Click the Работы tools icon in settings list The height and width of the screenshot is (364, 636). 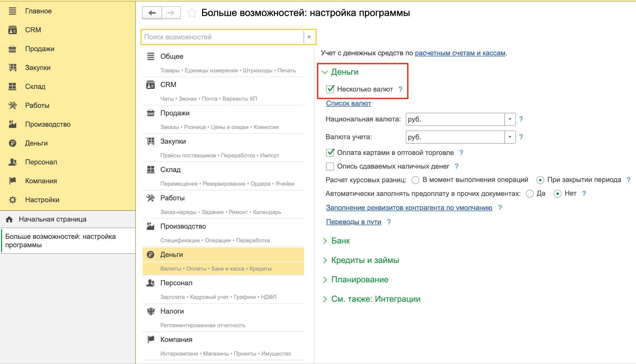coord(151,198)
